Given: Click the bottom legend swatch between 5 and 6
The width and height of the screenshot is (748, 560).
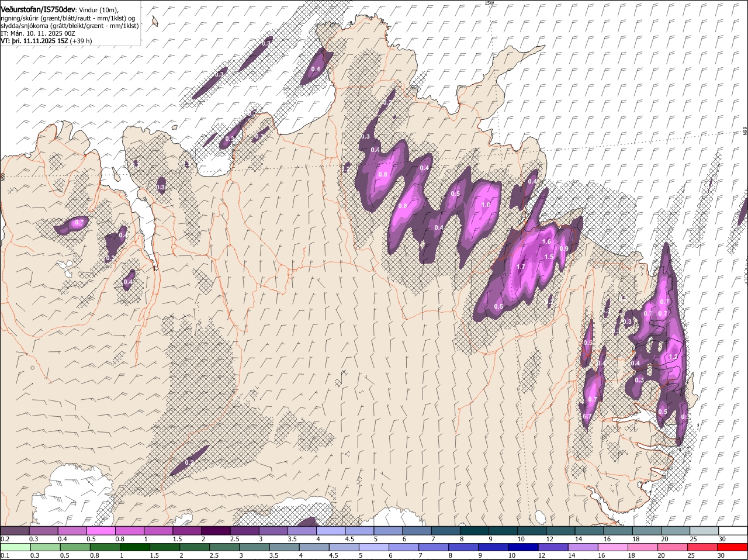Looking at the screenshot, I should click(374, 547).
